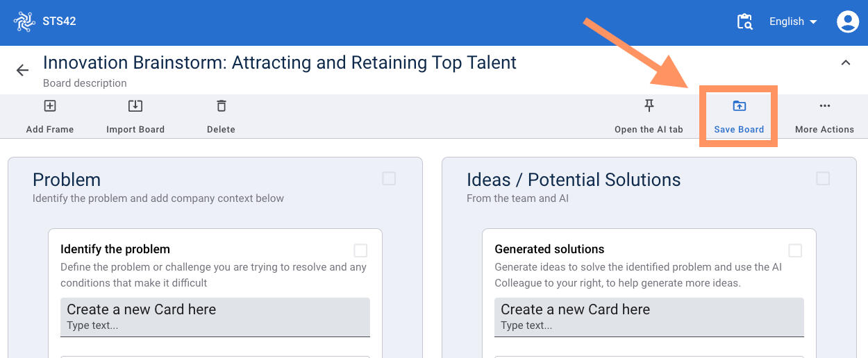Open the English language dropdown

[x=793, y=22]
